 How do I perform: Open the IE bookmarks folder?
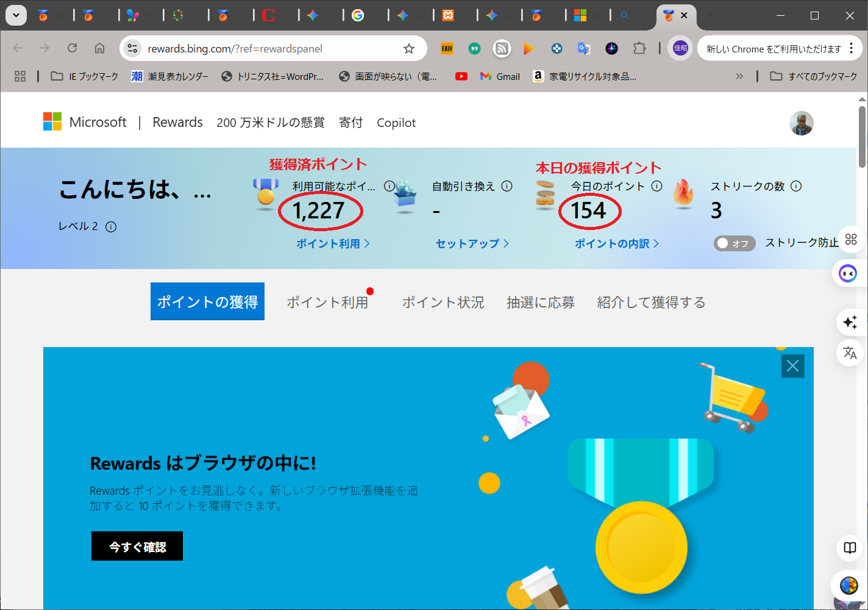pyautogui.click(x=85, y=76)
